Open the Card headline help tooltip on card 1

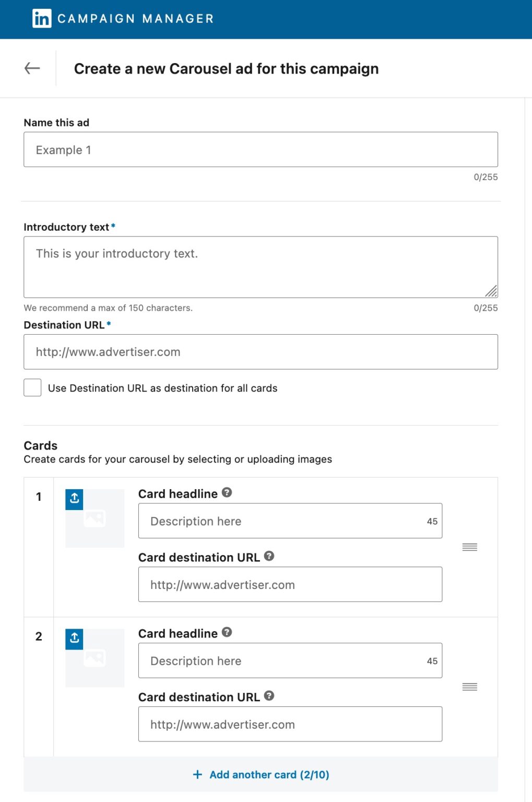click(227, 492)
